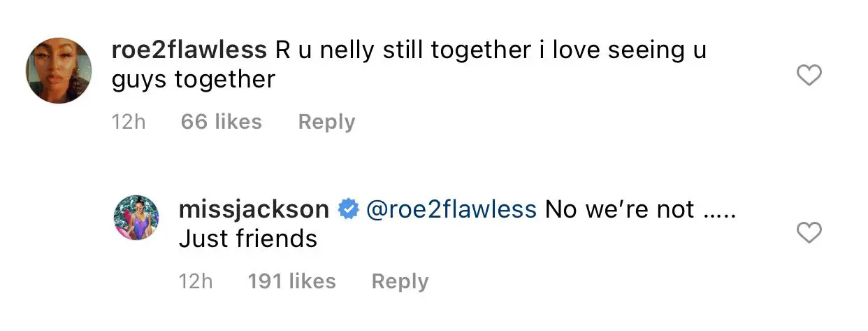Screen dimensions: 868x331
Task: Reply to missjackson's comment
Action: 400,281
